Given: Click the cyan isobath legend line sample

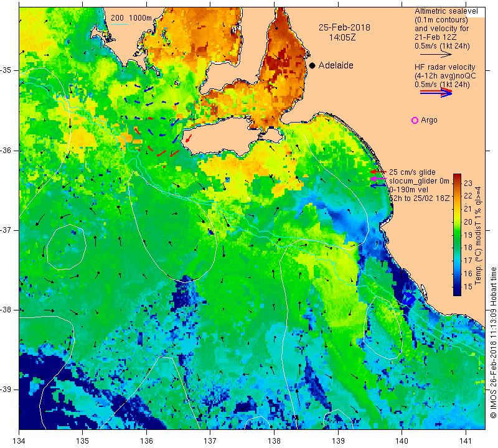Looking at the screenshot, I should pos(120,24).
